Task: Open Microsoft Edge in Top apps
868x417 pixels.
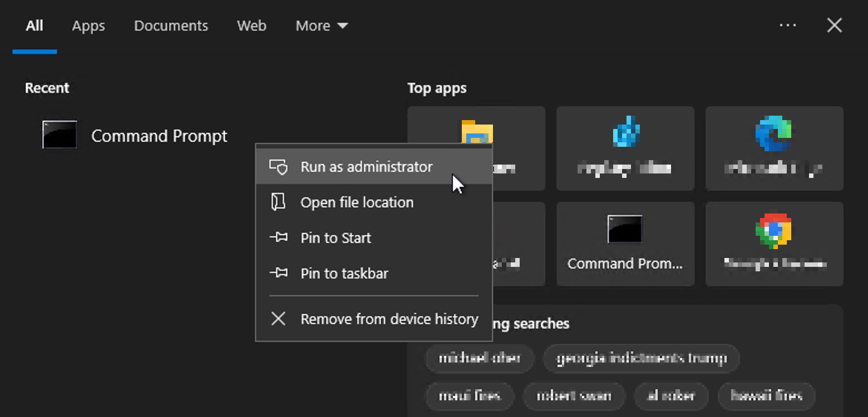Action: pyautogui.click(x=774, y=147)
